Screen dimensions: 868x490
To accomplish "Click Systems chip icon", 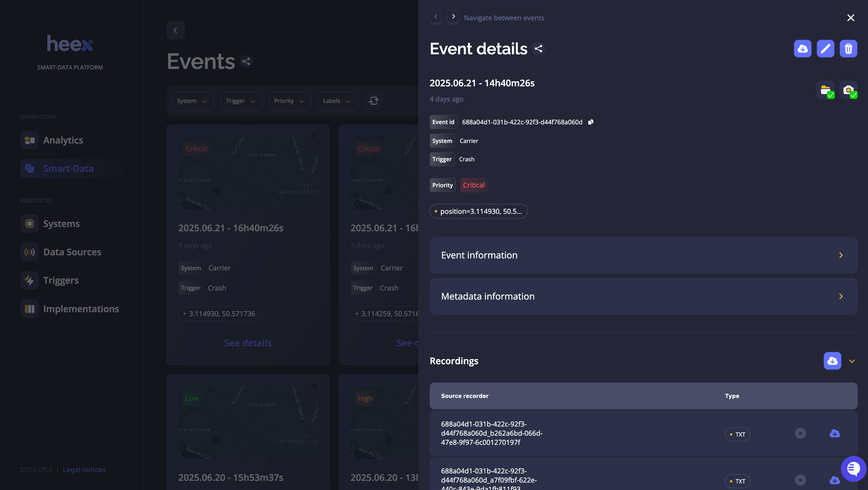I will [30, 224].
